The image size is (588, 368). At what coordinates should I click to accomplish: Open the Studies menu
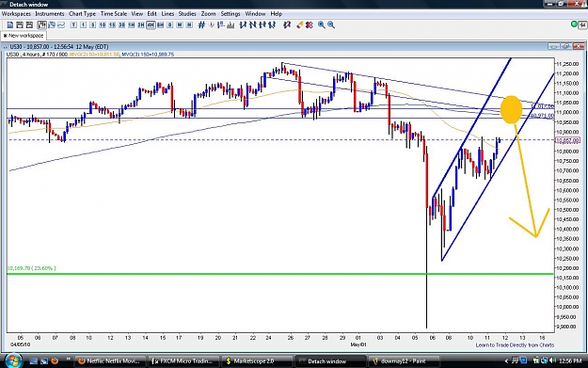click(x=187, y=14)
